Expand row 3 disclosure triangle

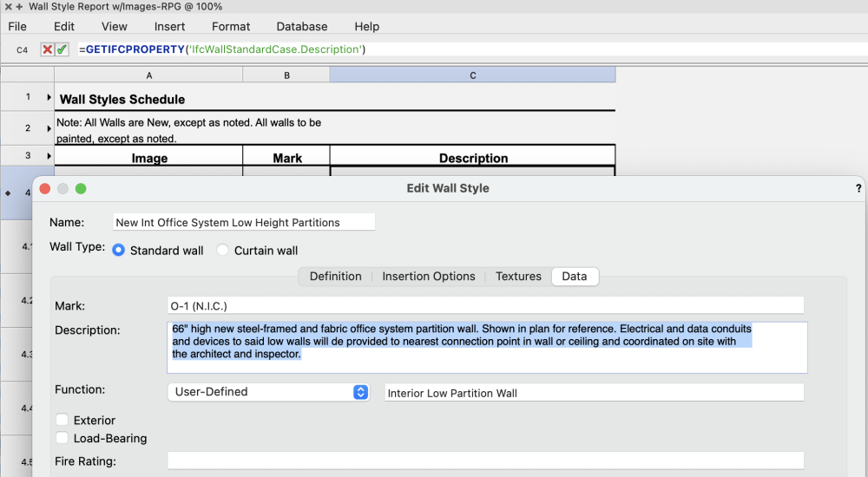click(x=49, y=156)
